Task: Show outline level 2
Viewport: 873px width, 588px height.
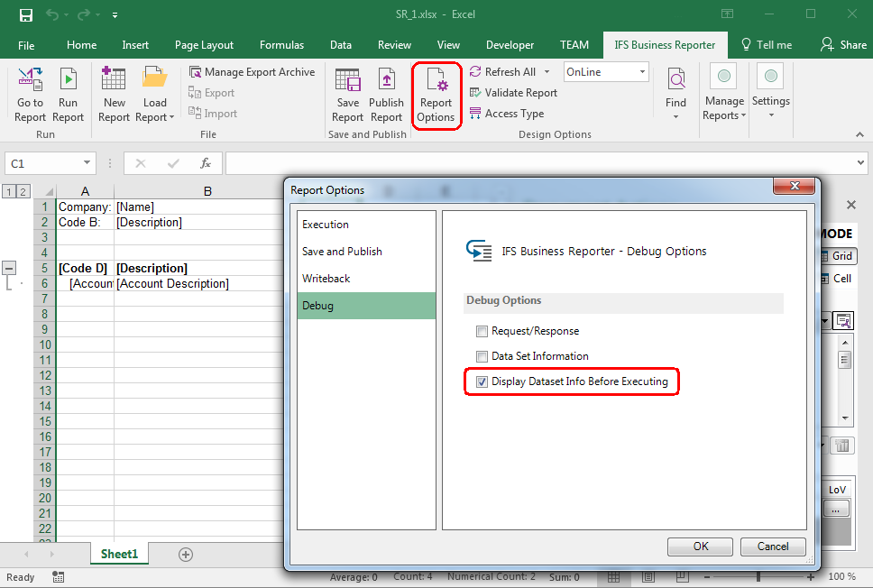Action: (x=23, y=192)
